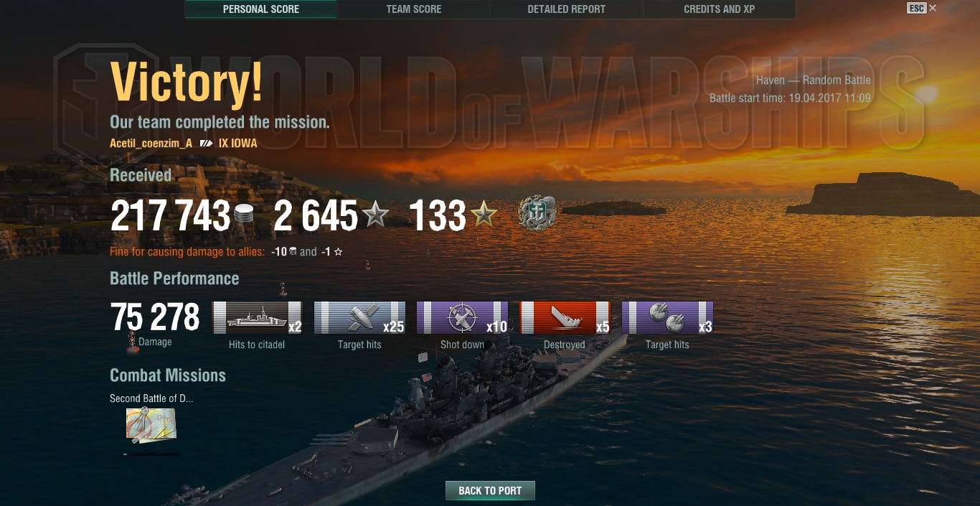Image resolution: width=980 pixels, height=506 pixels.
Task: Click the red Destroyed ribbon icon
Action: click(565, 318)
